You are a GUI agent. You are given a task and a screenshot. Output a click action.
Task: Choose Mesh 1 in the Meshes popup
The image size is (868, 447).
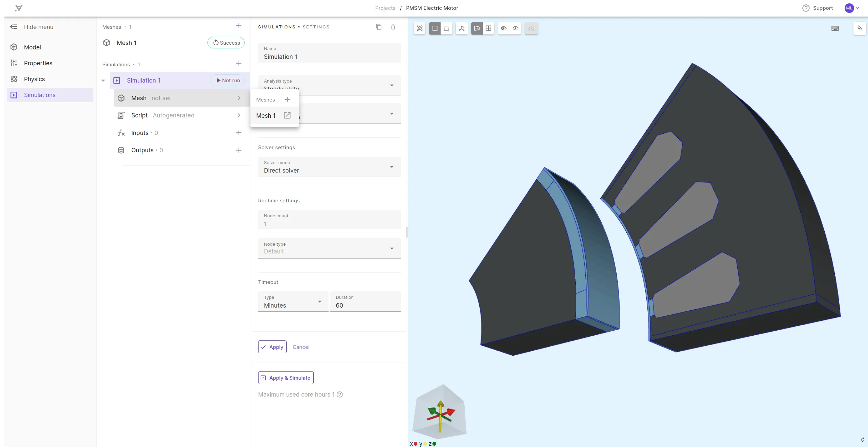(266, 115)
